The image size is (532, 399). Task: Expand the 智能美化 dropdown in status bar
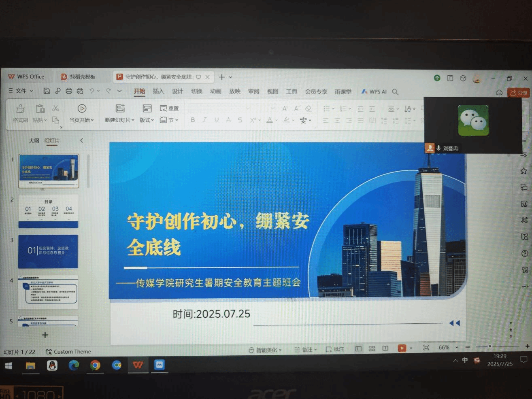pyautogui.click(x=266, y=350)
